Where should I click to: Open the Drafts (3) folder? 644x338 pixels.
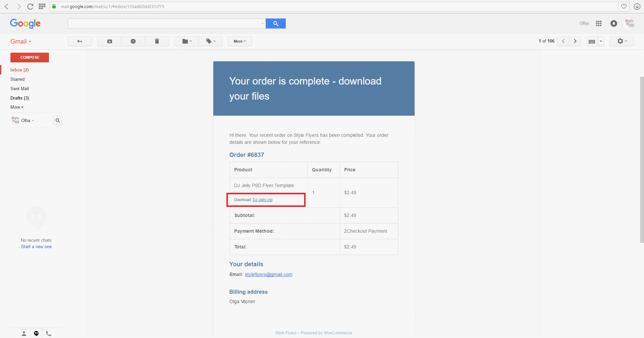tap(19, 98)
